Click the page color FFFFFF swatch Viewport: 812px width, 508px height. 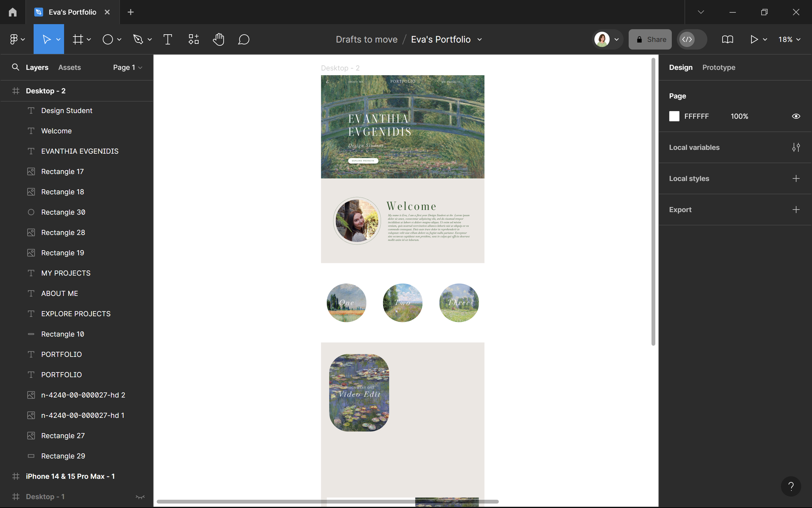[x=674, y=116]
